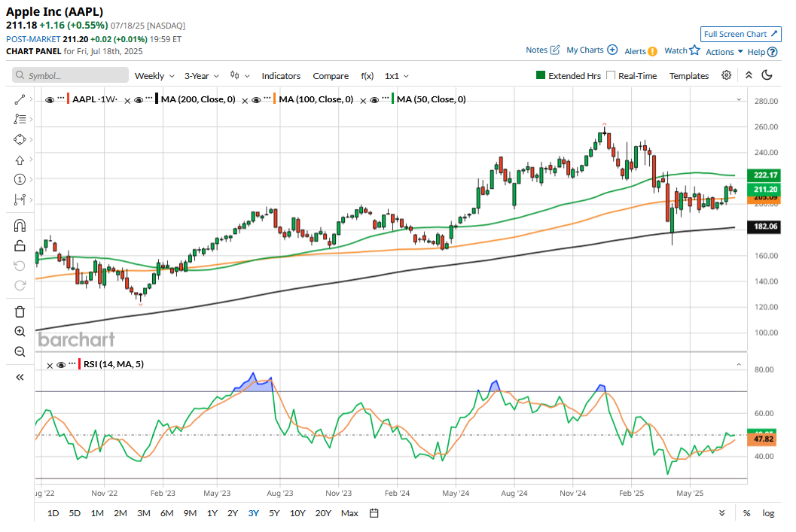Screen dimensions: 796x532
Task: Click the Help question mark icon
Action: point(772,52)
